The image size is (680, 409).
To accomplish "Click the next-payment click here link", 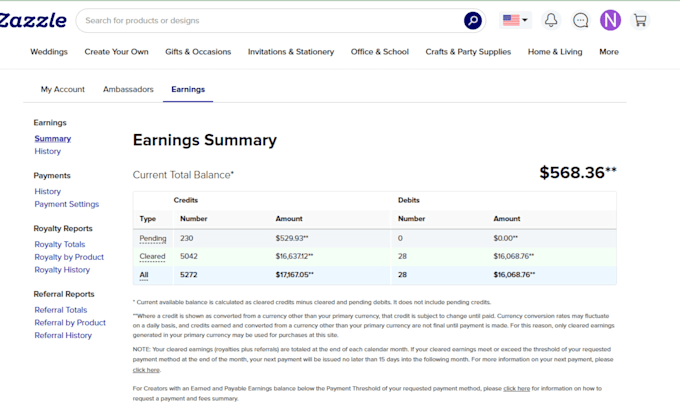I will 146,370.
